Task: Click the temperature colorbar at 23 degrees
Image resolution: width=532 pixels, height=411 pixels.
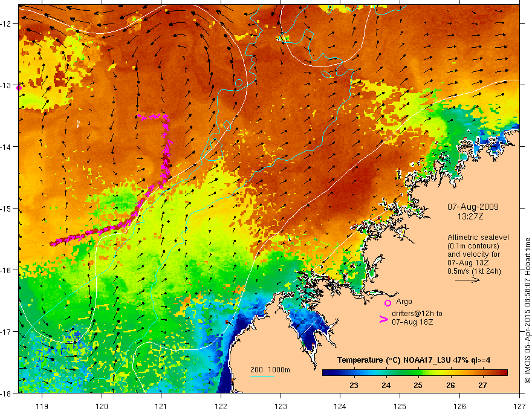Action: pos(354,373)
